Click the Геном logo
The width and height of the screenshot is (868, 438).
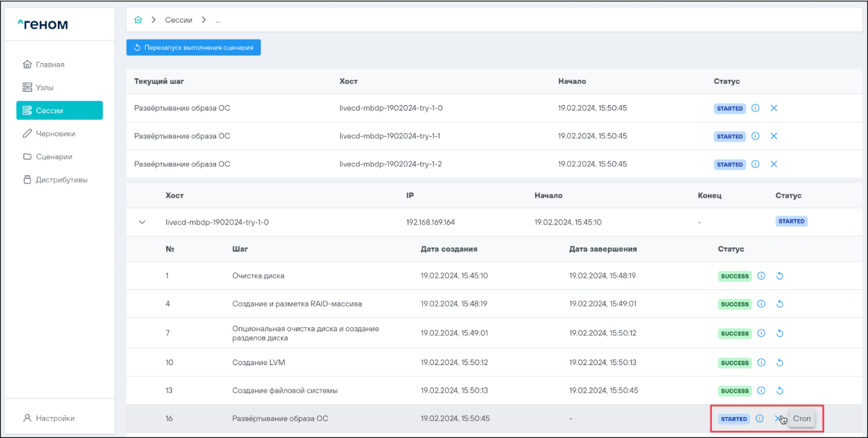(43, 25)
